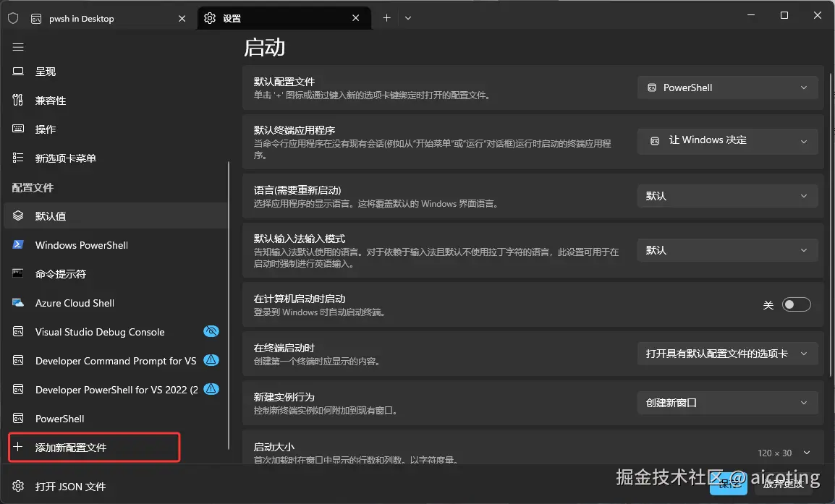Close the pwsh in Desktop tab

point(182,19)
